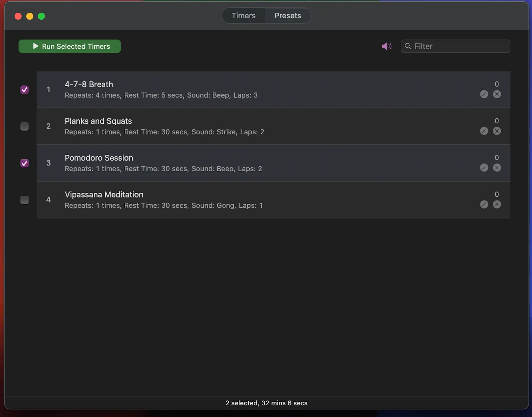532x417 pixels.
Task: Edit the 4-7-8 Breath preset
Action: [484, 94]
